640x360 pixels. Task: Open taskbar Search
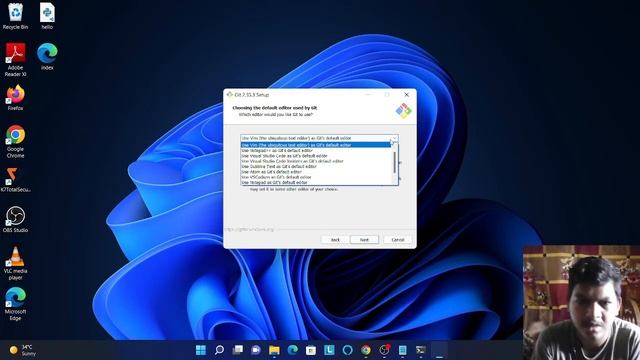click(x=219, y=350)
